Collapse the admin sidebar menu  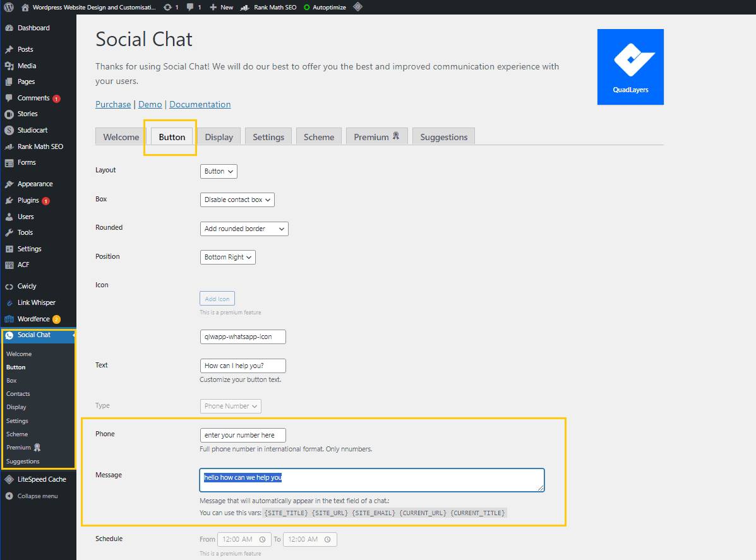37,496
